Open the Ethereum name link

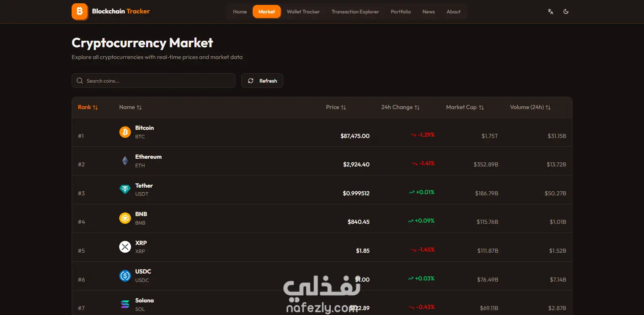point(148,157)
